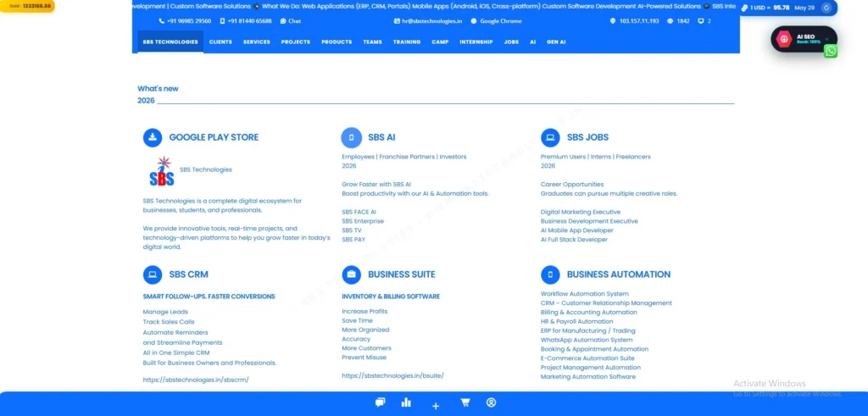Click the SBS FACE AI item
Viewport: 868px width, 416px height.
point(359,212)
